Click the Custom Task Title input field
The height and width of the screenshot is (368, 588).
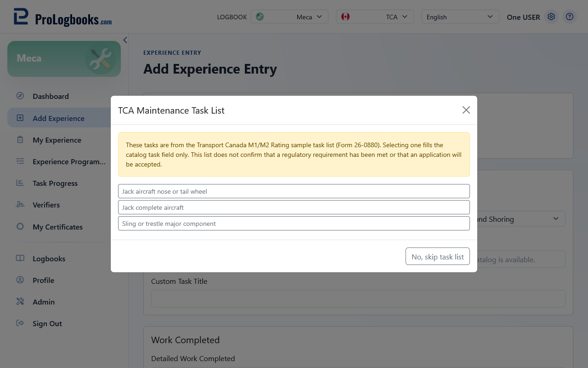point(358,299)
